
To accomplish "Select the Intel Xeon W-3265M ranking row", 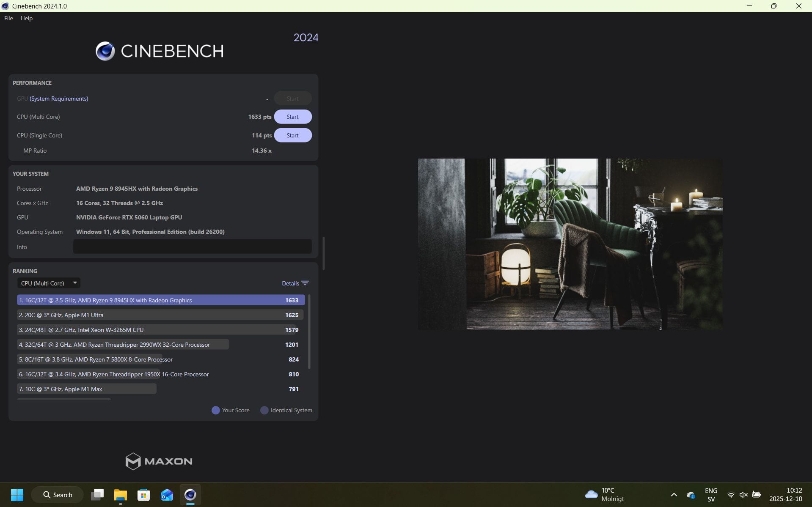I will tap(161, 330).
